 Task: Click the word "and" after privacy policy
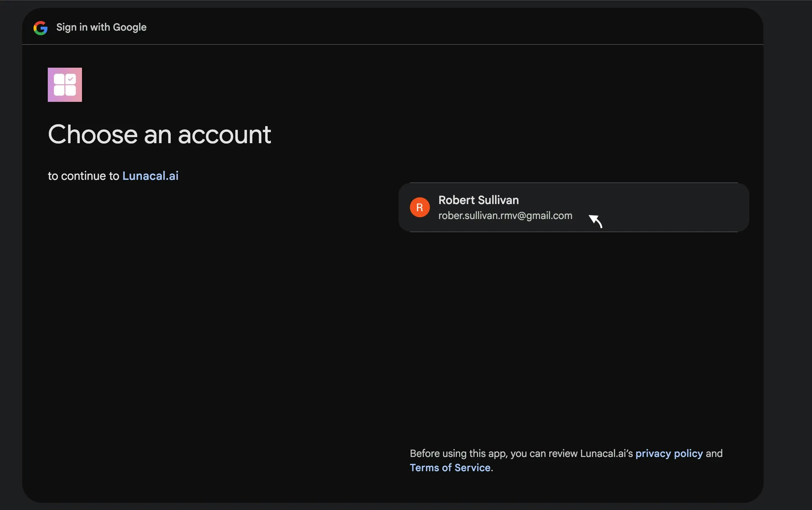(x=714, y=453)
